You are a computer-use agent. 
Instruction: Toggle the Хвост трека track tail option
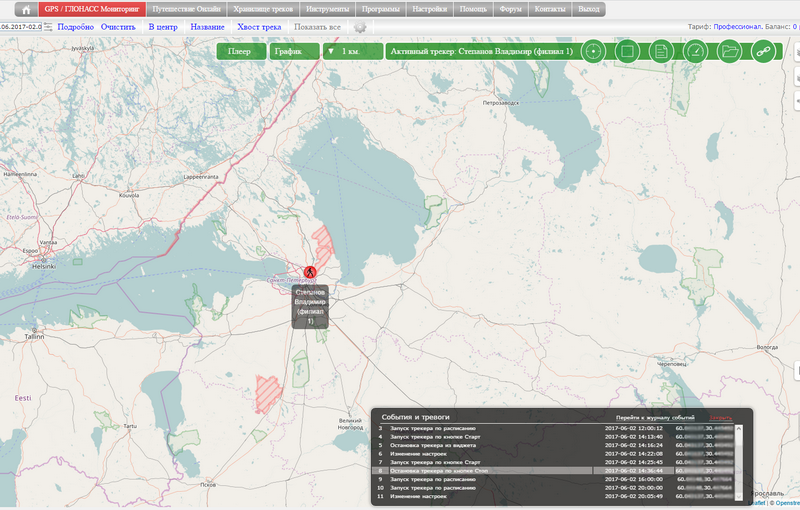[x=259, y=27]
